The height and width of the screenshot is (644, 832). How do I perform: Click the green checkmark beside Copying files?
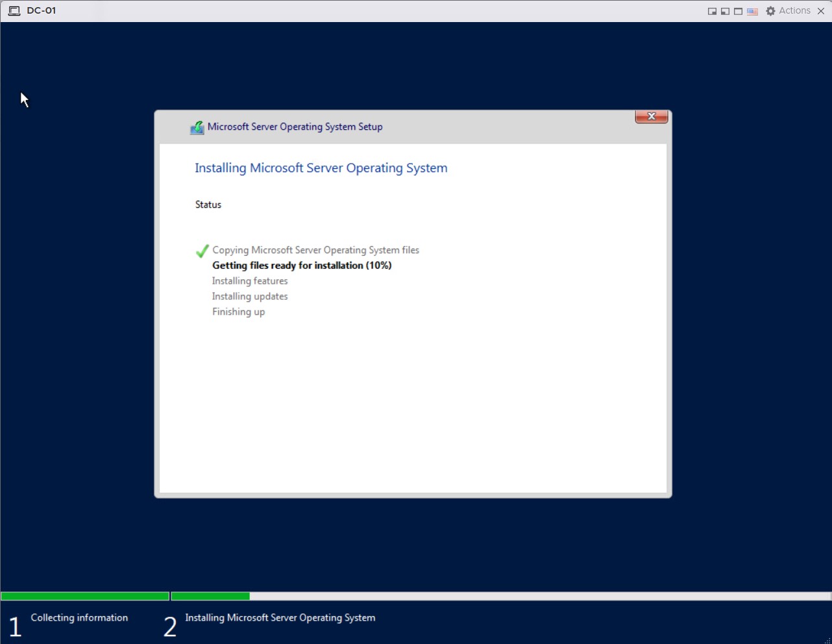pos(202,251)
